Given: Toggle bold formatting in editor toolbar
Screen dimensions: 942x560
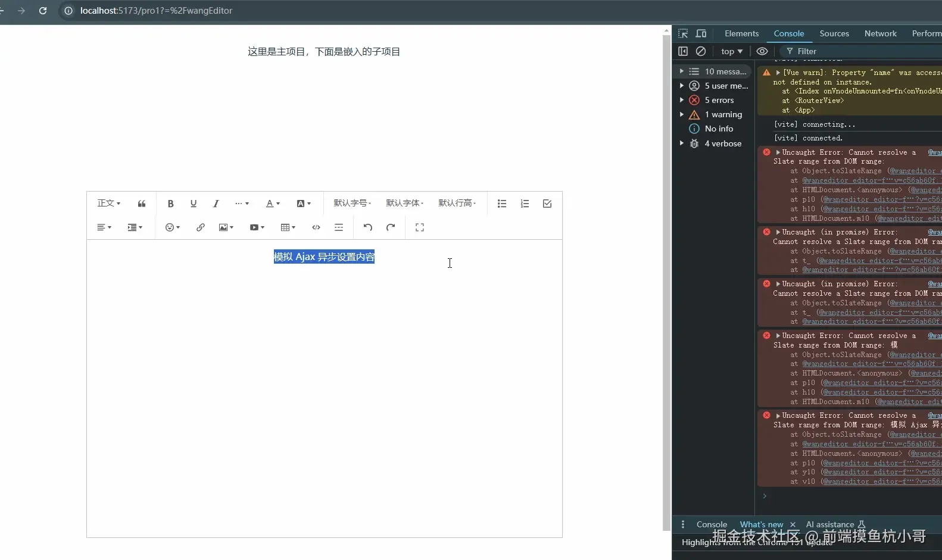Looking at the screenshot, I should pyautogui.click(x=170, y=204).
